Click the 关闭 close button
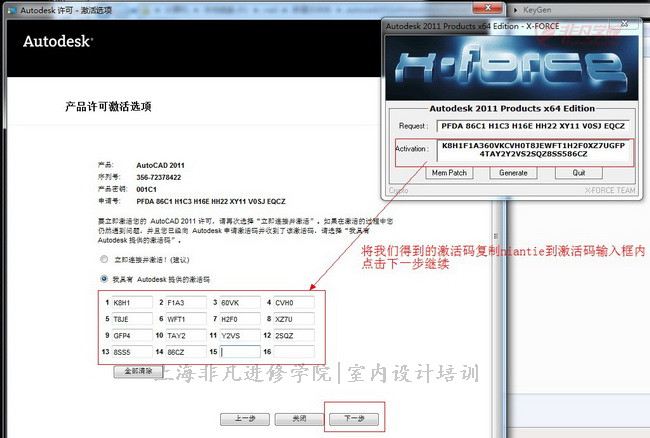Viewport: 650px width, 438px height. click(299, 419)
